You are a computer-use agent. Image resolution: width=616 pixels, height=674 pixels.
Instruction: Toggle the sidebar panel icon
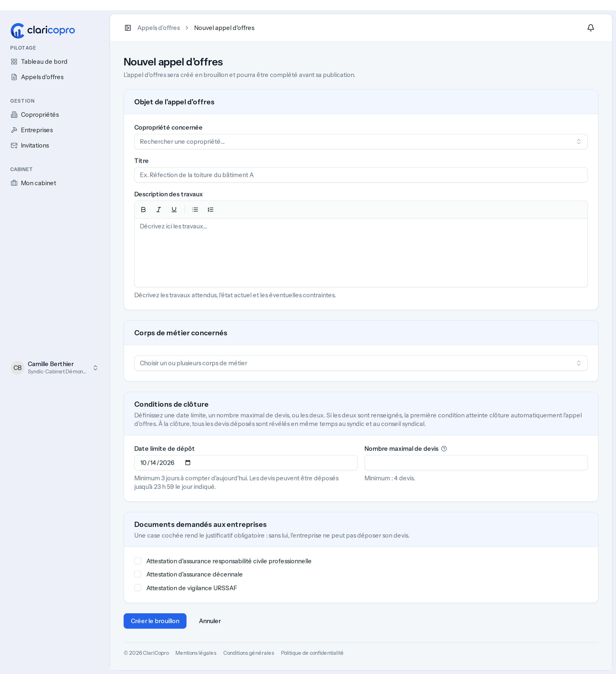point(128,28)
